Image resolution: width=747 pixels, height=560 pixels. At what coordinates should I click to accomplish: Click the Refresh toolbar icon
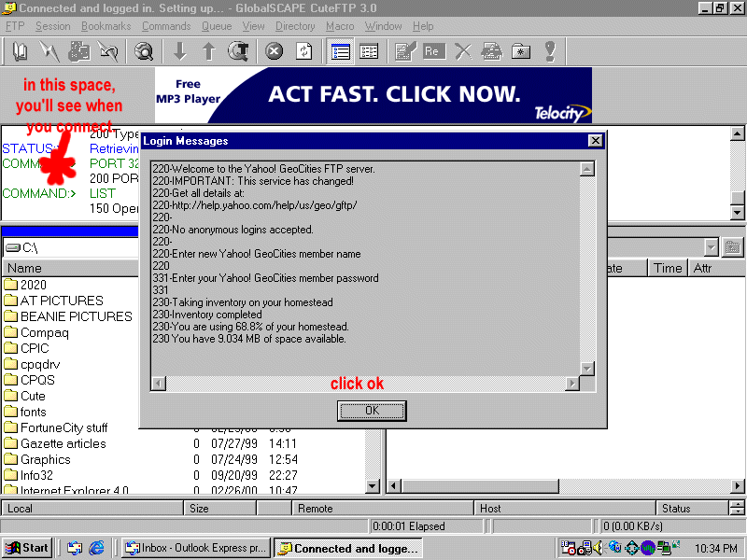tap(303, 51)
